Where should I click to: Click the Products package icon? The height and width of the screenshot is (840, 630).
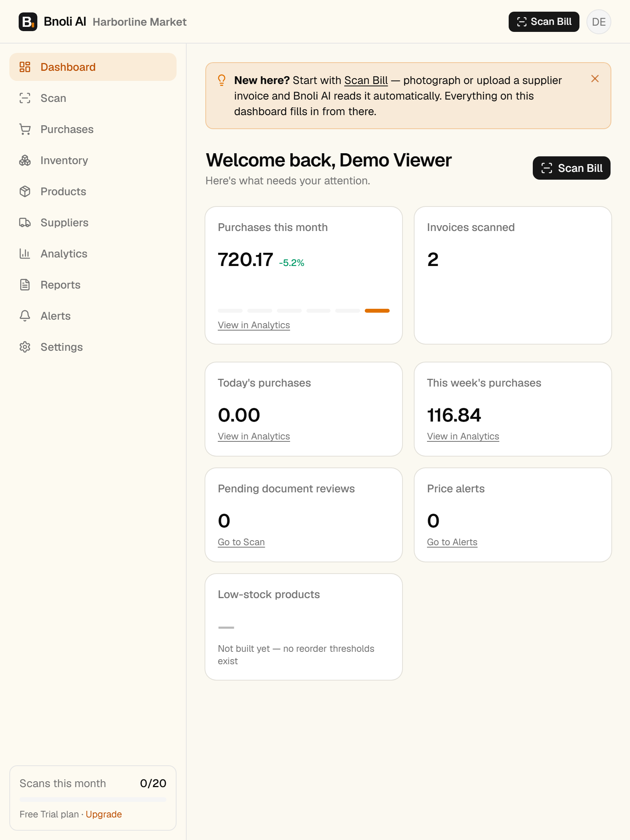(25, 191)
